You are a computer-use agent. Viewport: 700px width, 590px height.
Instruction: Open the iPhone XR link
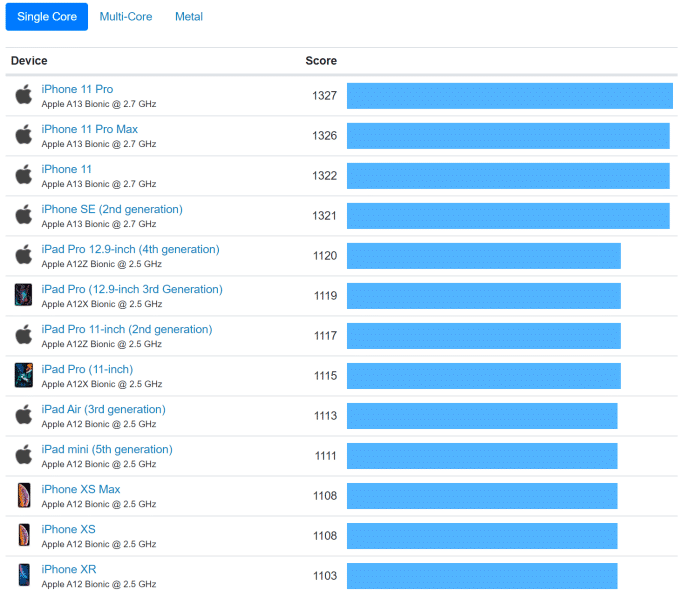[x=69, y=569]
